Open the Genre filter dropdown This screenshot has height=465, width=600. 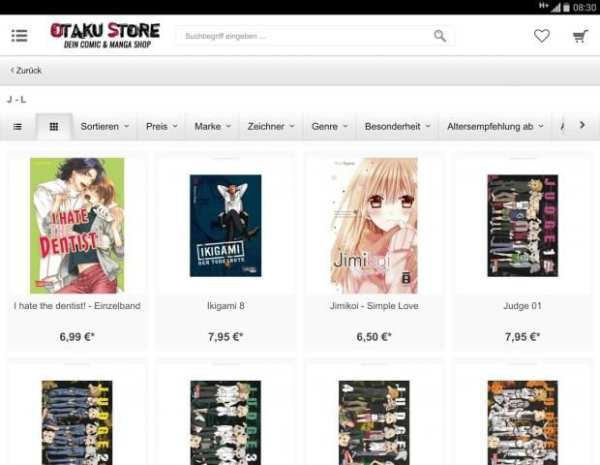click(x=329, y=126)
